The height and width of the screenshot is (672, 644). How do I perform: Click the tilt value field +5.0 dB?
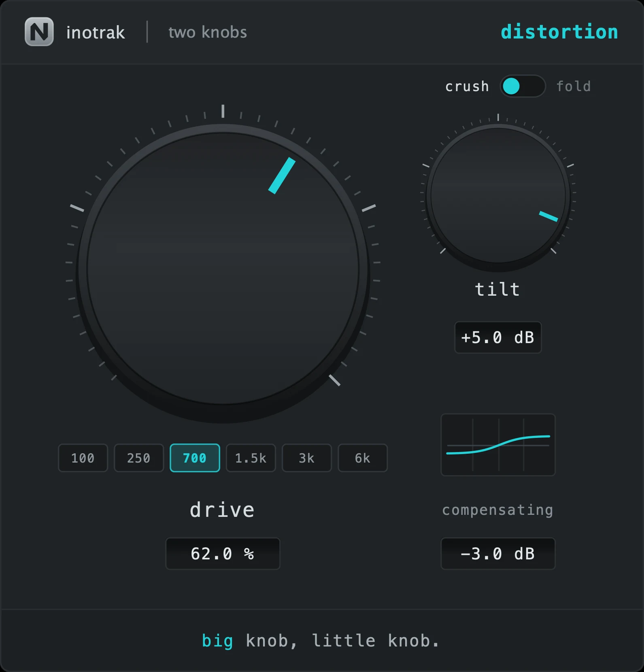[x=498, y=337]
